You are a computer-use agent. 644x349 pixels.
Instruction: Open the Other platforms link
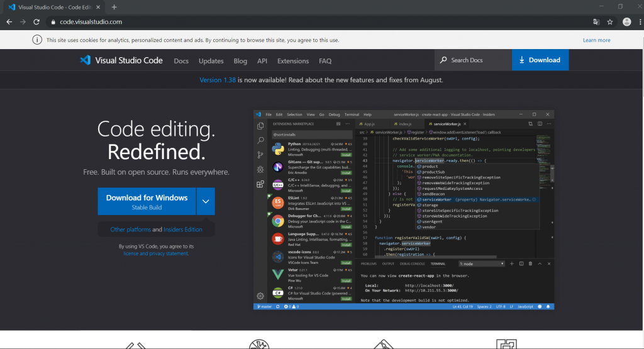[130, 230]
